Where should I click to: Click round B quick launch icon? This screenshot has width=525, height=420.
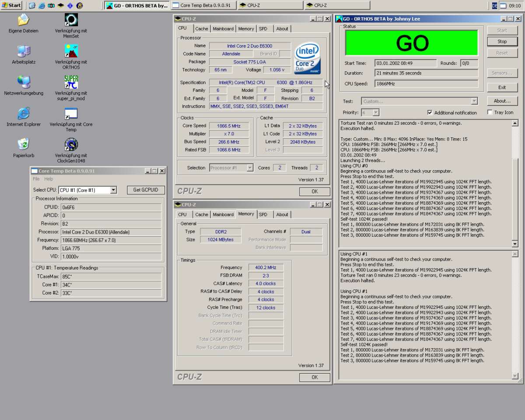79,6
